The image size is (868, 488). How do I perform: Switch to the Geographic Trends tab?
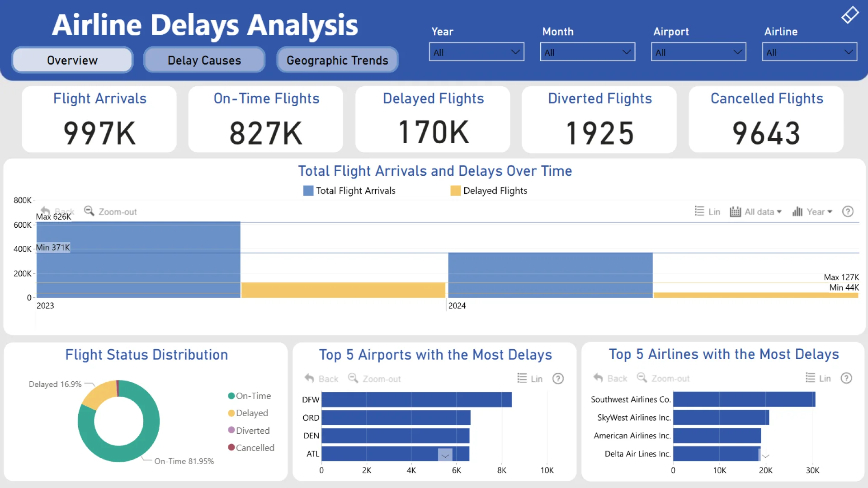pos(337,60)
